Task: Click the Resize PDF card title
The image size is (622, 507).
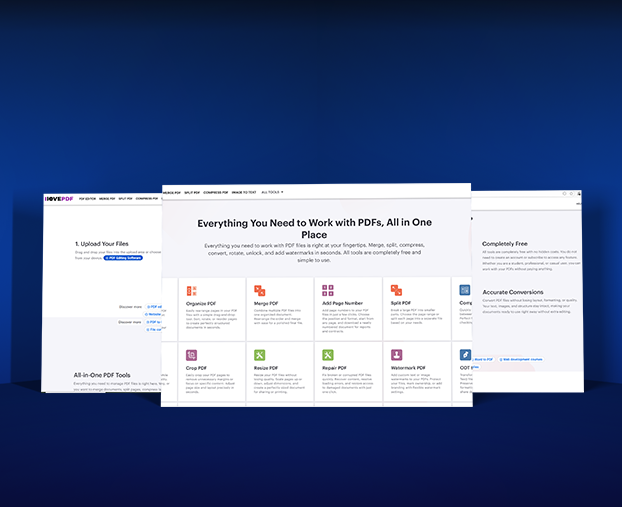Action: (x=266, y=368)
